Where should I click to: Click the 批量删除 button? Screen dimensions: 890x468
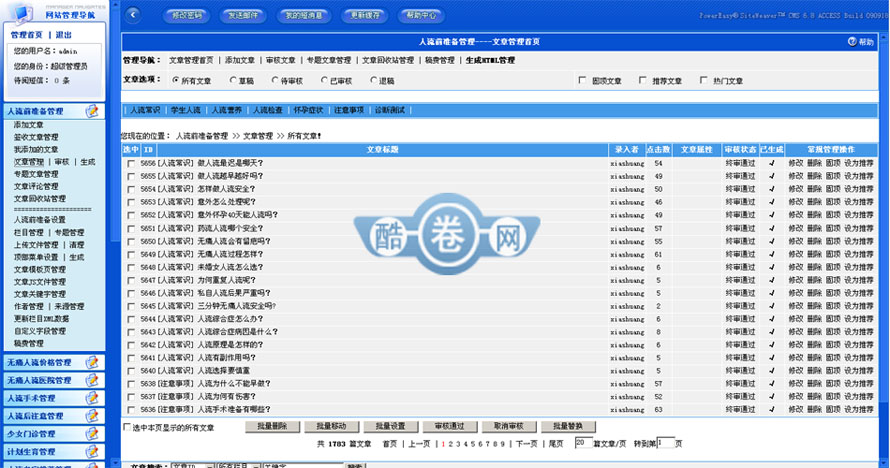click(x=273, y=426)
